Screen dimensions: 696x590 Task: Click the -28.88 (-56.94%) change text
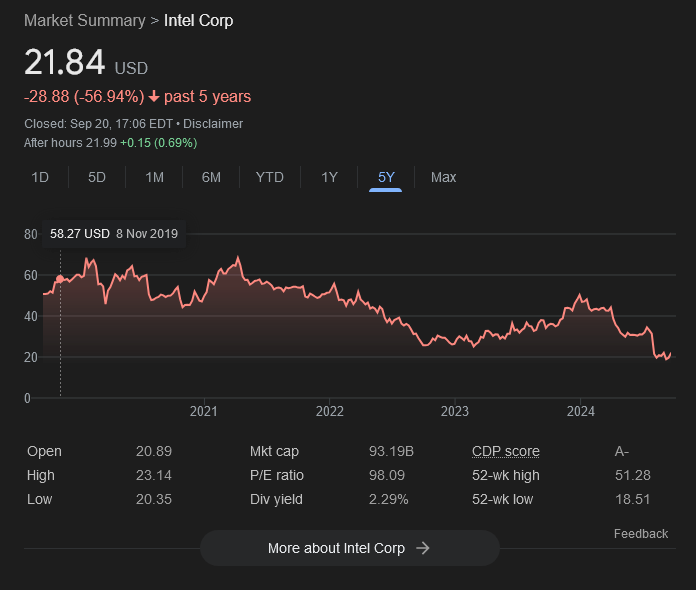pyautogui.click(x=84, y=96)
